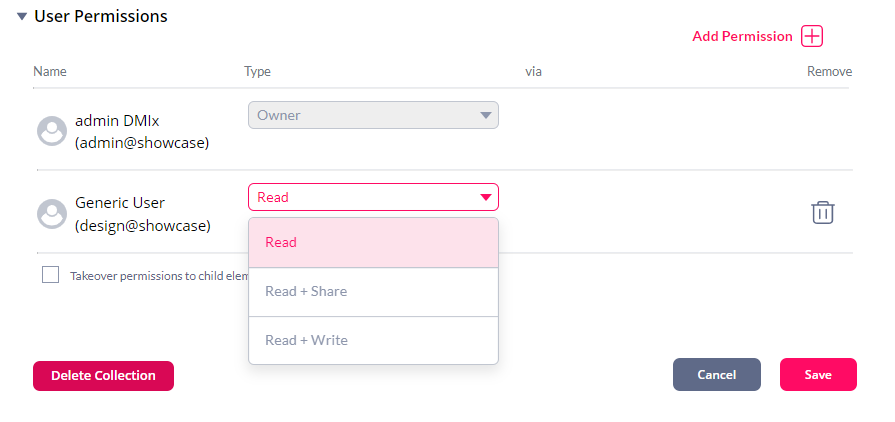Save the permission settings
895x422 pixels.
tap(818, 375)
